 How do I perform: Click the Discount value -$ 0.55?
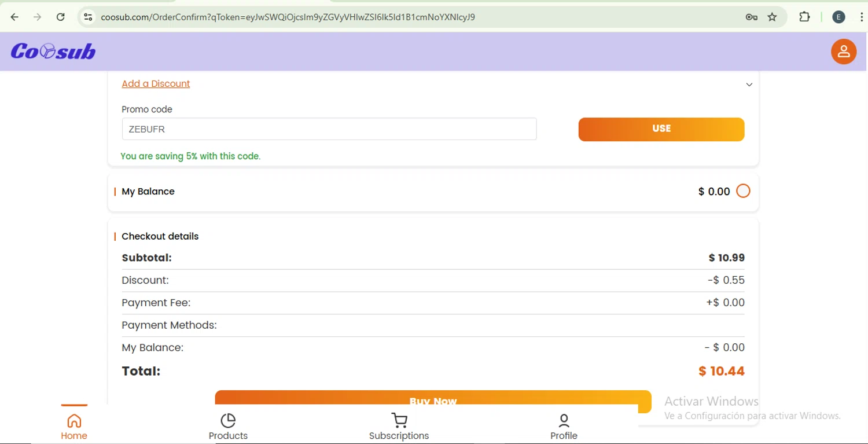(726, 280)
